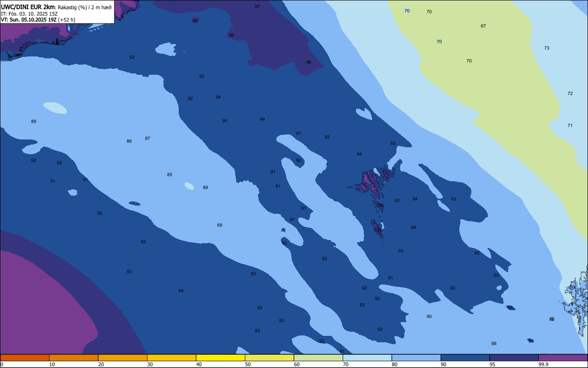Select the 10–20 orange legend swatch
The height and width of the screenshot is (368, 588).
(x=73, y=357)
